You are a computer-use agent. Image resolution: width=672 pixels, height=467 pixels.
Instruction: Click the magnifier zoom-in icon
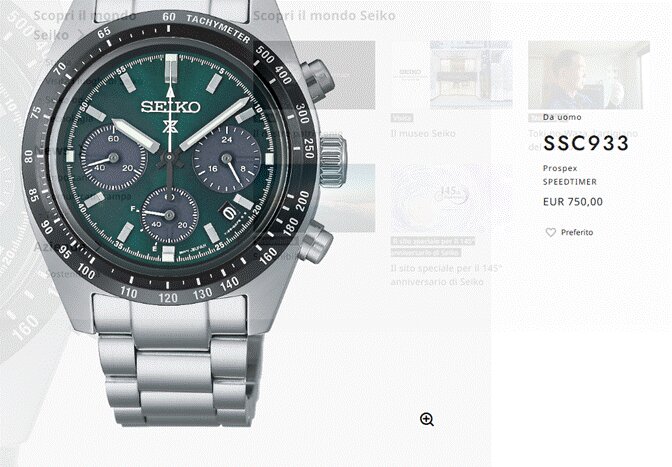point(427,419)
